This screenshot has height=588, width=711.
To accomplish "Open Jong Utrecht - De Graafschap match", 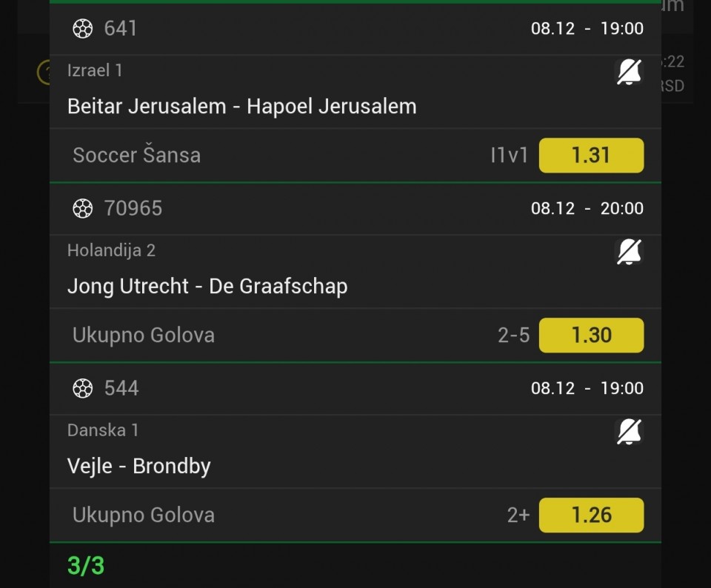I will coord(207,287).
